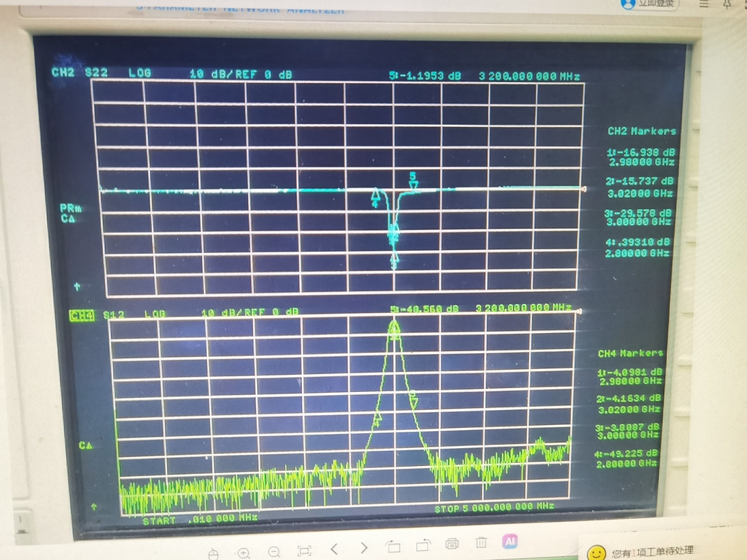Select the highlighted CH4 channel label
Screen dimensions: 747x560
point(81,315)
